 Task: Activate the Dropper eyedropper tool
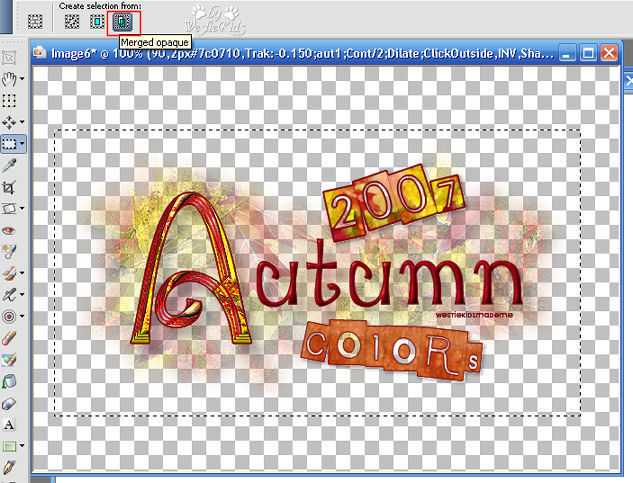coord(9,165)
